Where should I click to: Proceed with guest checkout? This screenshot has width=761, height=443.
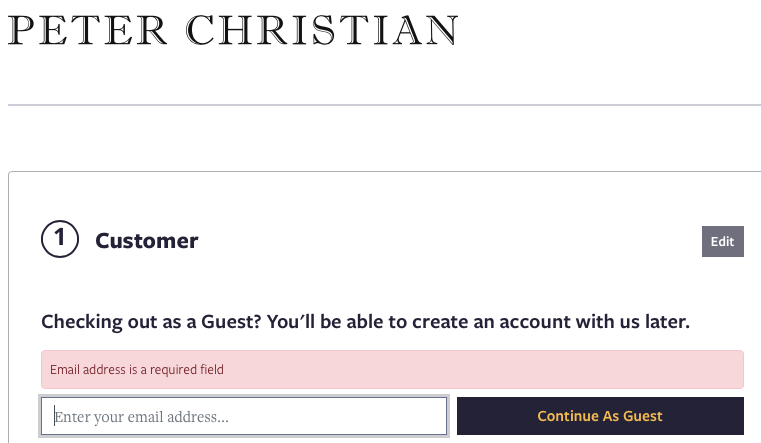[x=600, y=416]
